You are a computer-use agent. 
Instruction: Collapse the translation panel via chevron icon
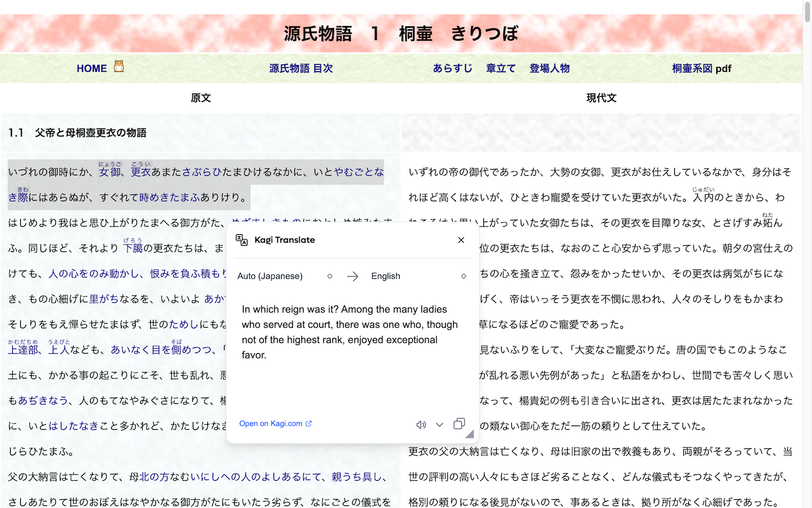[440, 425]
